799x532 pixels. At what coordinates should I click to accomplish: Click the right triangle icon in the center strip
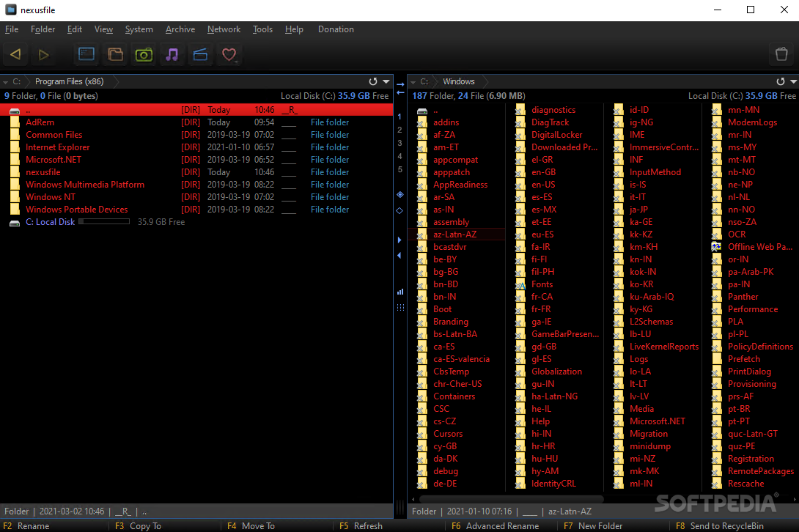pyautogui.click(x=399, y=240)
